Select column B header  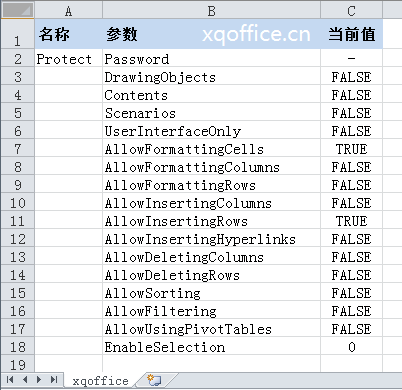tap(211, 11)
